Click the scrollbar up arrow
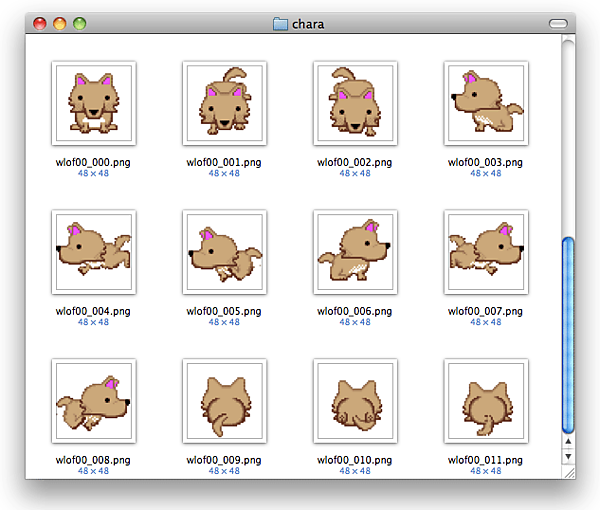The width and height of the screenshot is (600, 510). click(x=568, y=440)
